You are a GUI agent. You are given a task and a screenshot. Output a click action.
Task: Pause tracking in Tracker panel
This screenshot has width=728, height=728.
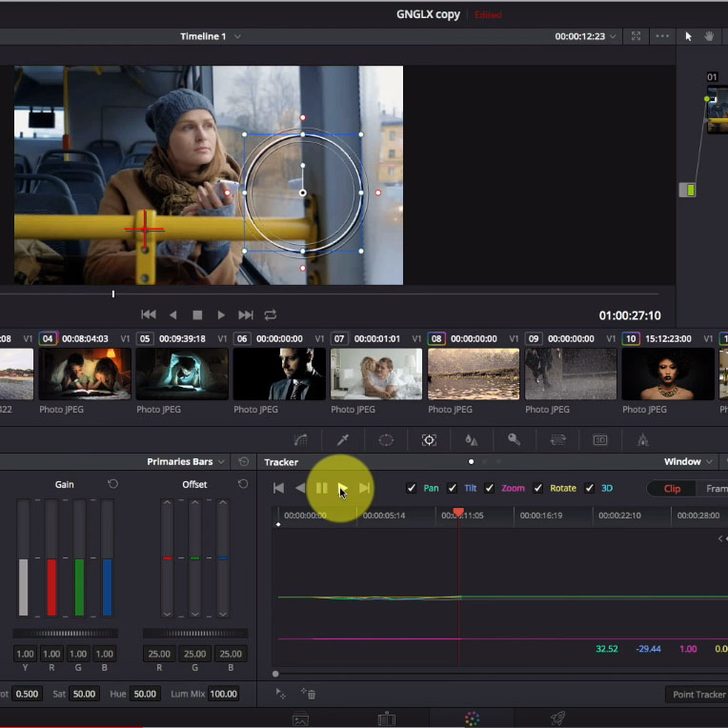tap(321, 488)
